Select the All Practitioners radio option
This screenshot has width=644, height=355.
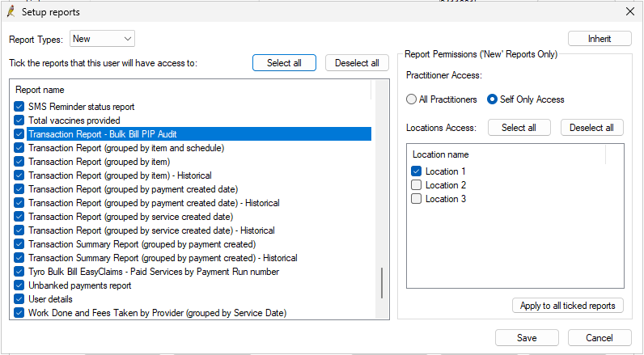coord(412,99)
